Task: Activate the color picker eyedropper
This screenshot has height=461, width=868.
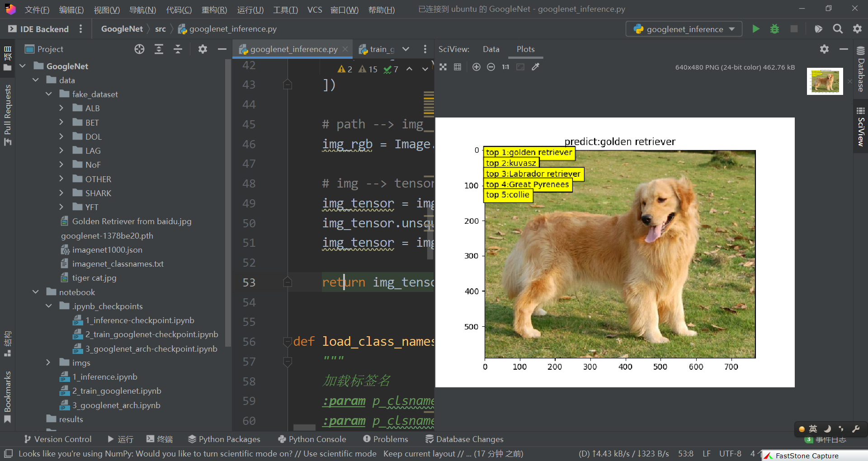Action: coord(535,67)
